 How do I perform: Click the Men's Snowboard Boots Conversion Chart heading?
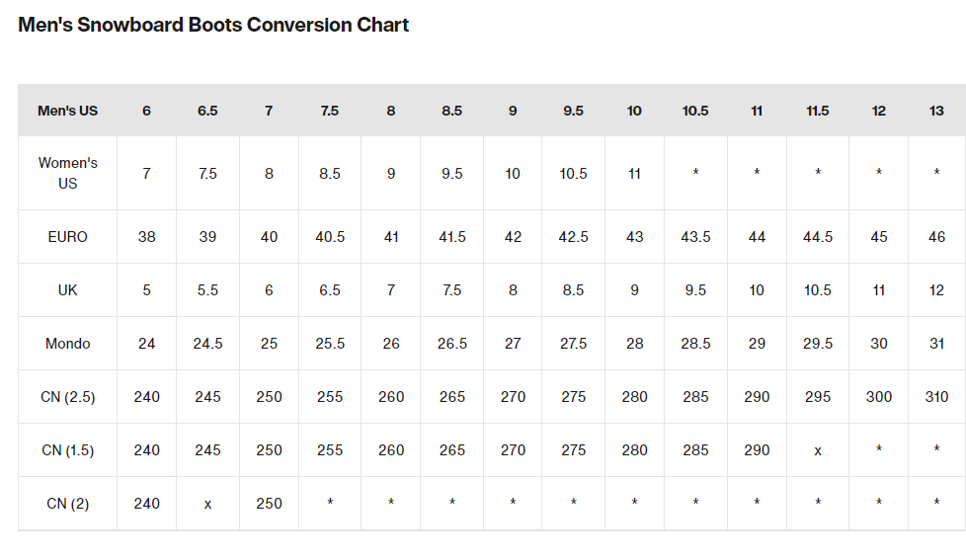click(x=213, y=25)
